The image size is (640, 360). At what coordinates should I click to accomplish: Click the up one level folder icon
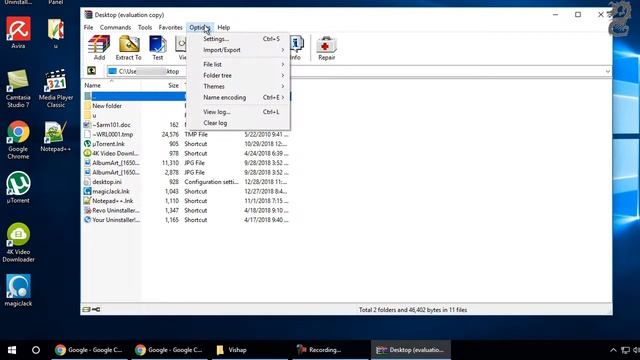click(91, 71)
